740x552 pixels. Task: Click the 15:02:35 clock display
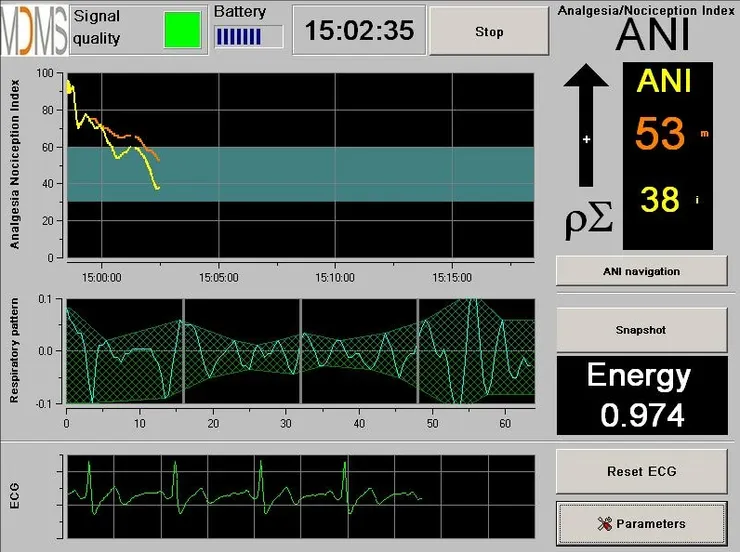(359, 30)
